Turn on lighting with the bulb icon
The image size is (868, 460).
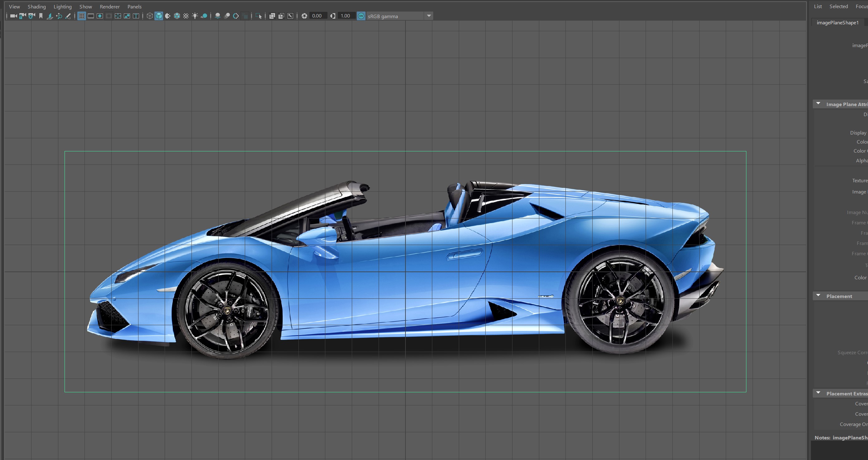tap(195, 16)
